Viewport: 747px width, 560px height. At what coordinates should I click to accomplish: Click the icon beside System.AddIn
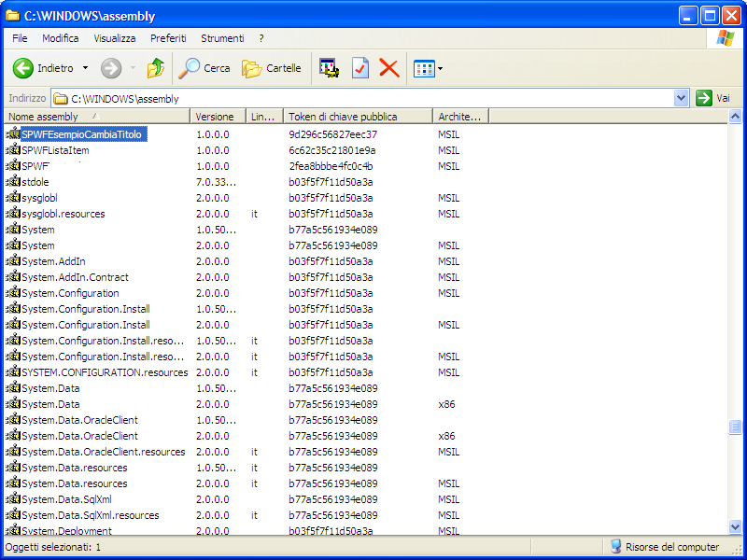click(13, 261)
